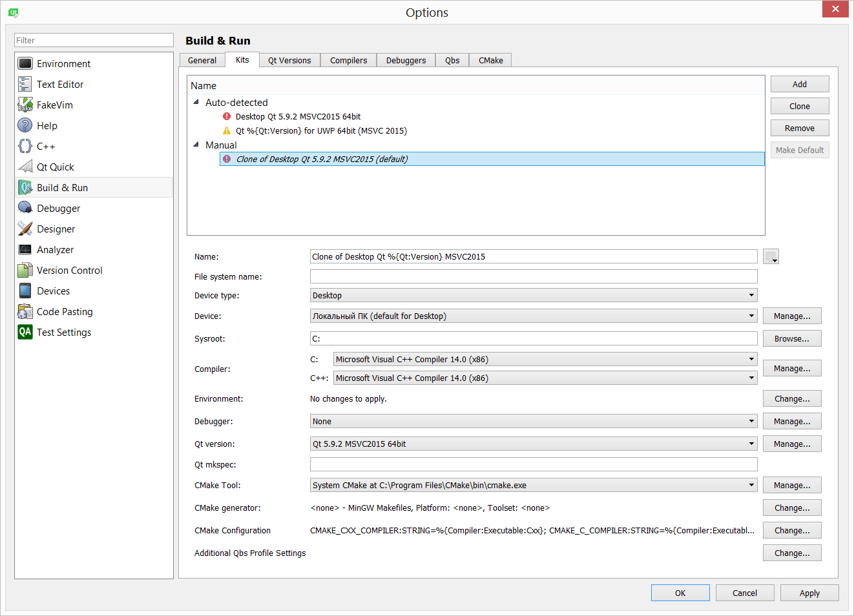This screenshot has width=854, height=616.
Task: Click the Remove kit button
Action: pos(800,128)
